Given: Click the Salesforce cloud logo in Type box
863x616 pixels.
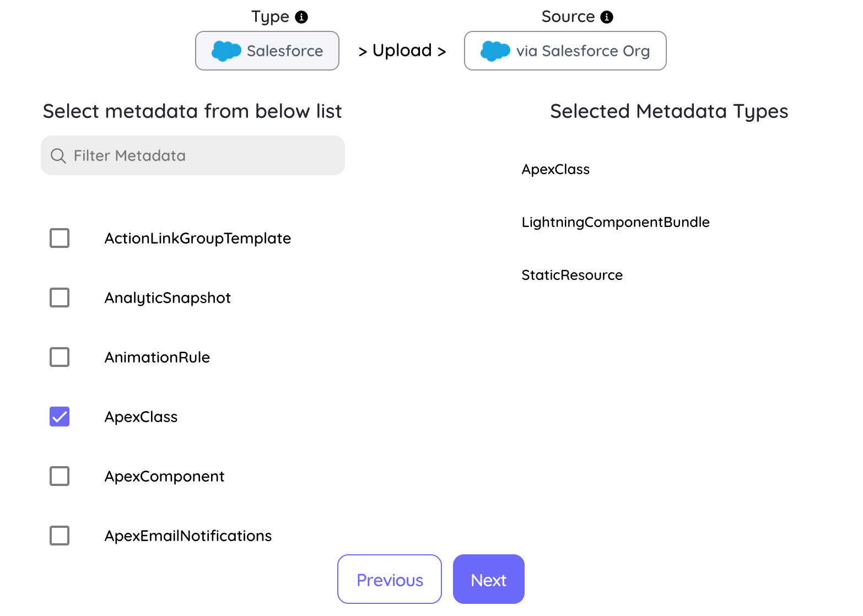Looking at the screenshot, I should (226, 51).
